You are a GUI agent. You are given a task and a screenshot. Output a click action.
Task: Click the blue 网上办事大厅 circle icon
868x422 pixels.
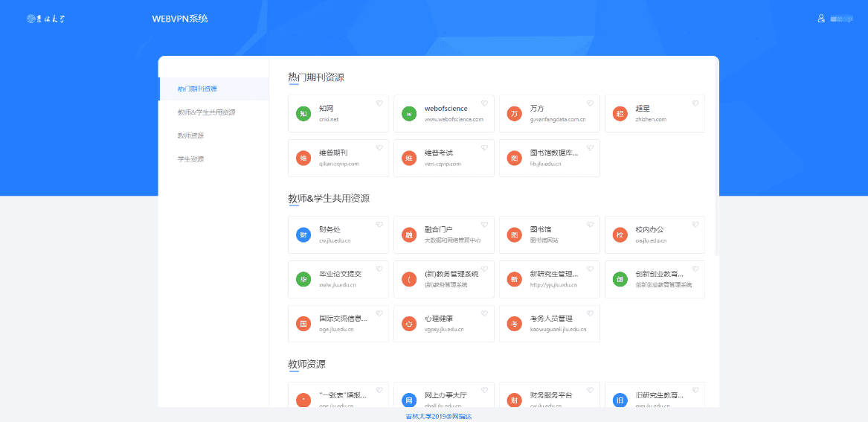click(x=409, y=400)
